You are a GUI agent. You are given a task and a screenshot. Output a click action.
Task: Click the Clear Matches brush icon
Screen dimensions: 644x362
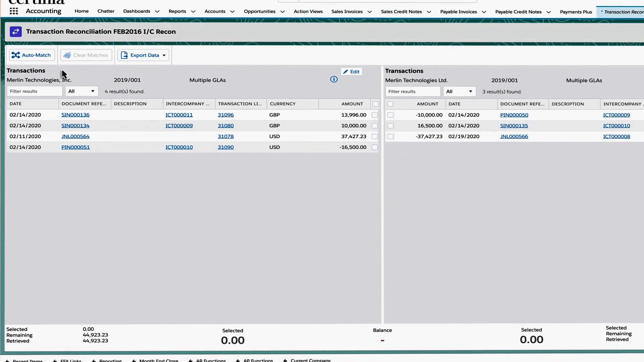click(67, 55)
